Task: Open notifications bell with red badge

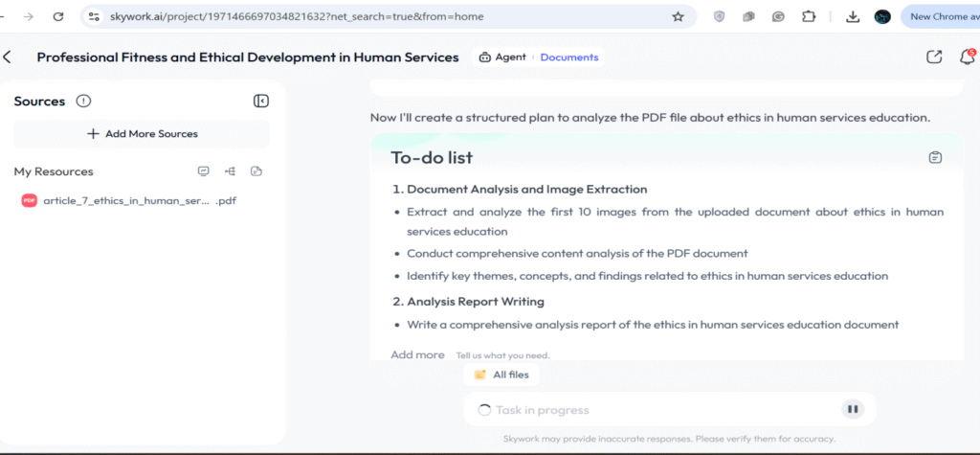Action: point(967,57)
